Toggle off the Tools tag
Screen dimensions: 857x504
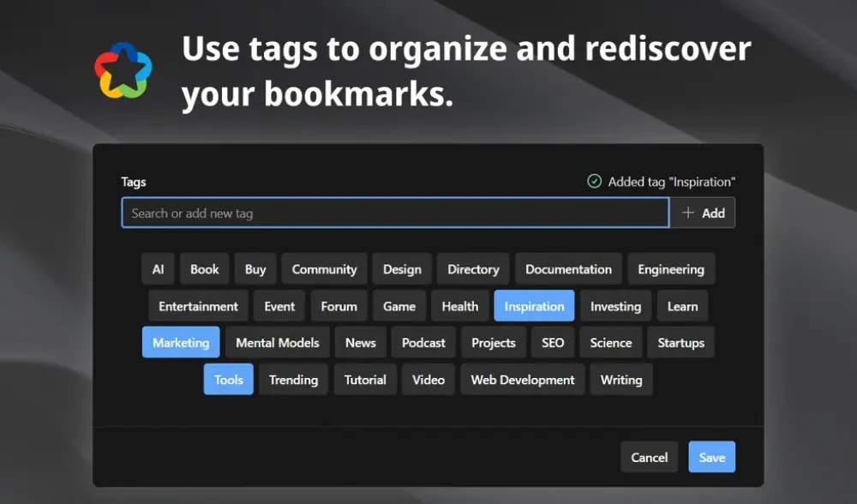click(228, 380)
